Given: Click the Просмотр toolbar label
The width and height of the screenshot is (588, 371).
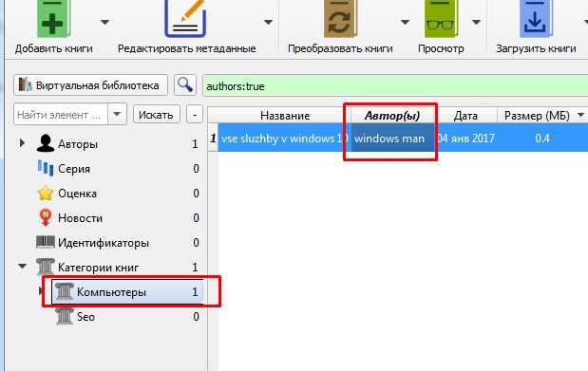Looking at the screenshot, I should pos(441,48).
